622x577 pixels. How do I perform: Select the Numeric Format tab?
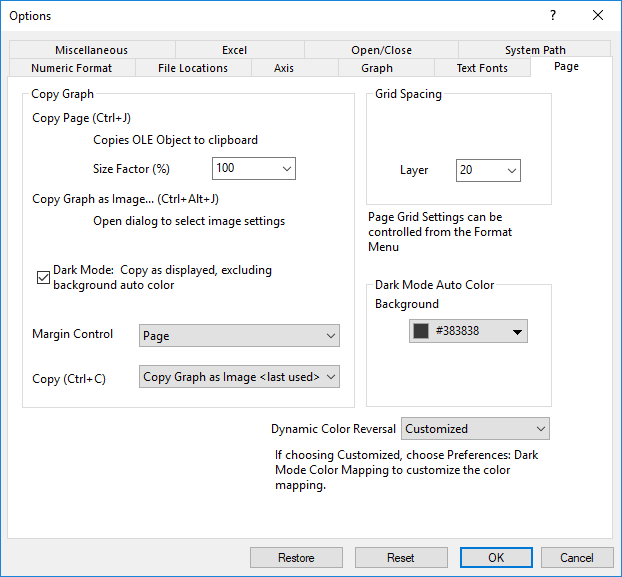[71, 68]
